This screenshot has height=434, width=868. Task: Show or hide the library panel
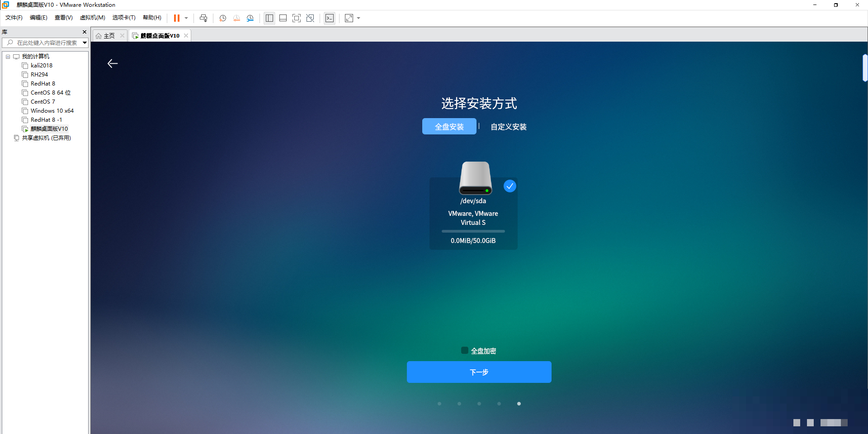pos(269,18)
